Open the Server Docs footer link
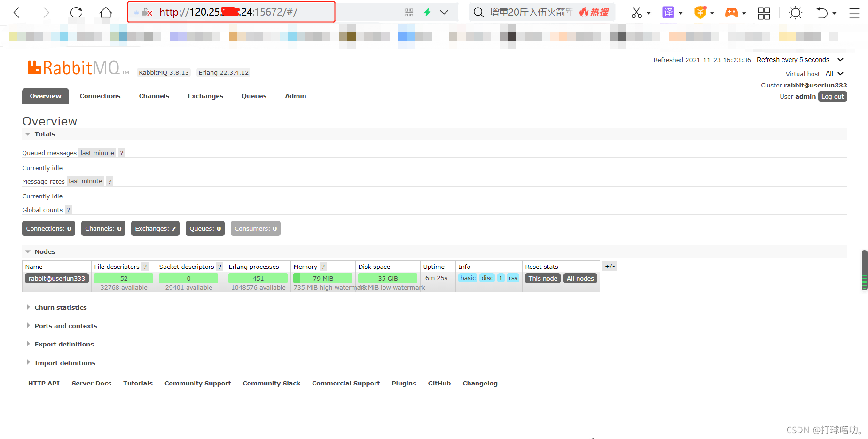Viewport: 868px width, 439px height. coord(92,383)
